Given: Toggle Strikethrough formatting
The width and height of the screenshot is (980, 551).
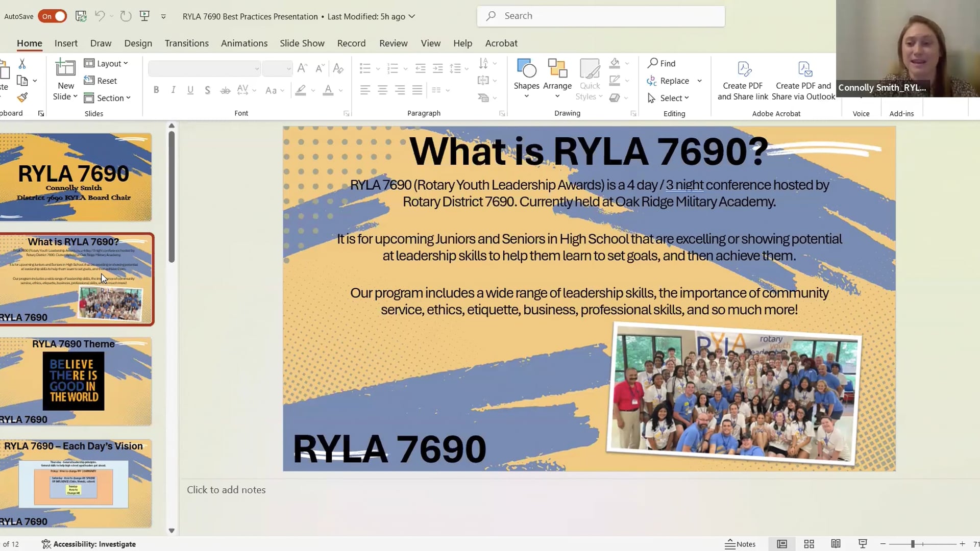Looking at the screenshot, I should point(225,90).
